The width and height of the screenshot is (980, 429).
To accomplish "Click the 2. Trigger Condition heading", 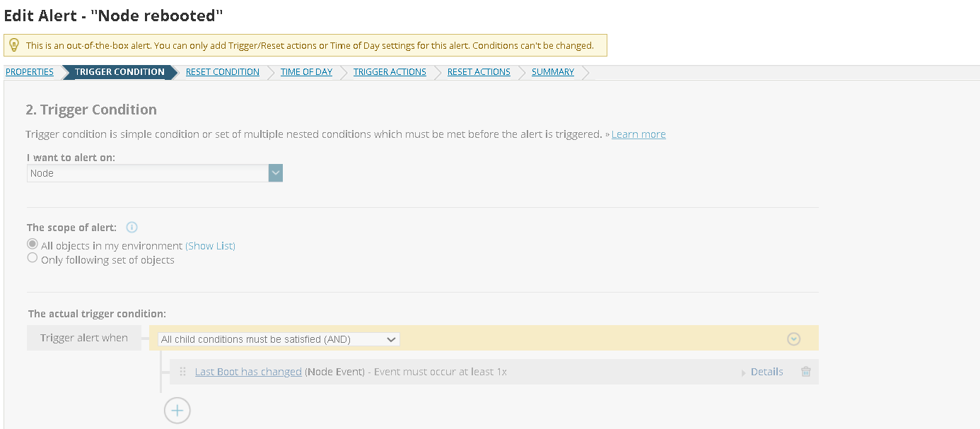I will 91,110.
